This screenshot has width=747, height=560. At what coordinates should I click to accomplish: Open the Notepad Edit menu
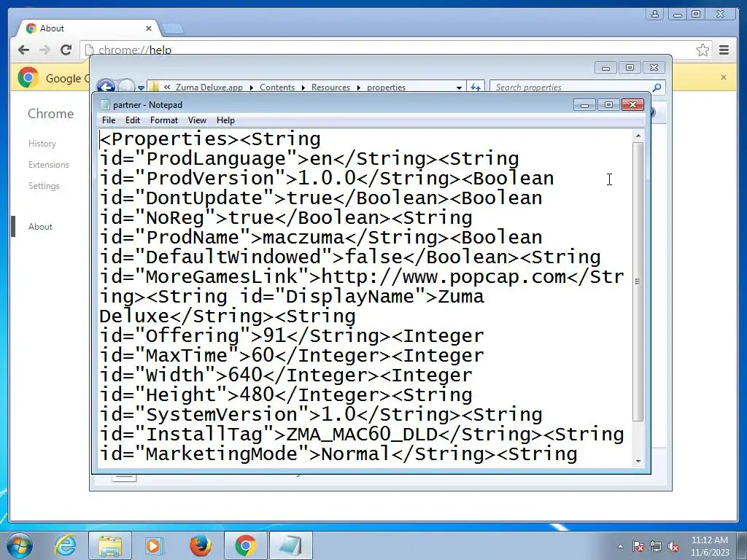coord(133,120)
